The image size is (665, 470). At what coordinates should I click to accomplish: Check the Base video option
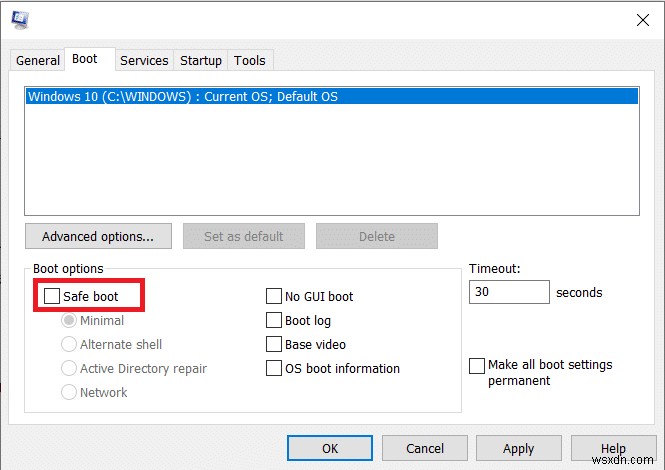click(274, 344)
